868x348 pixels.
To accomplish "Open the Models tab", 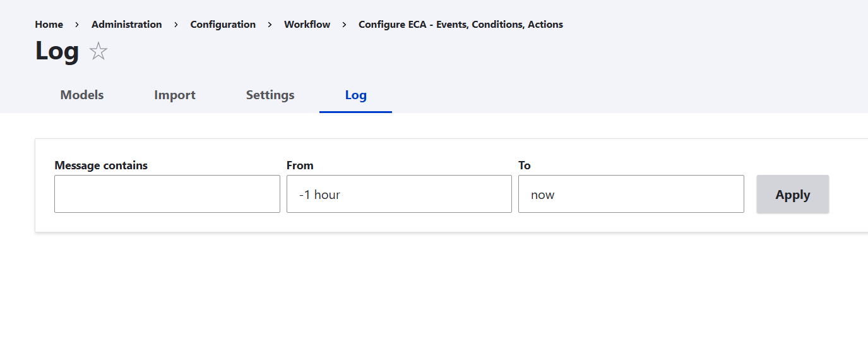I will click(82, 95).
